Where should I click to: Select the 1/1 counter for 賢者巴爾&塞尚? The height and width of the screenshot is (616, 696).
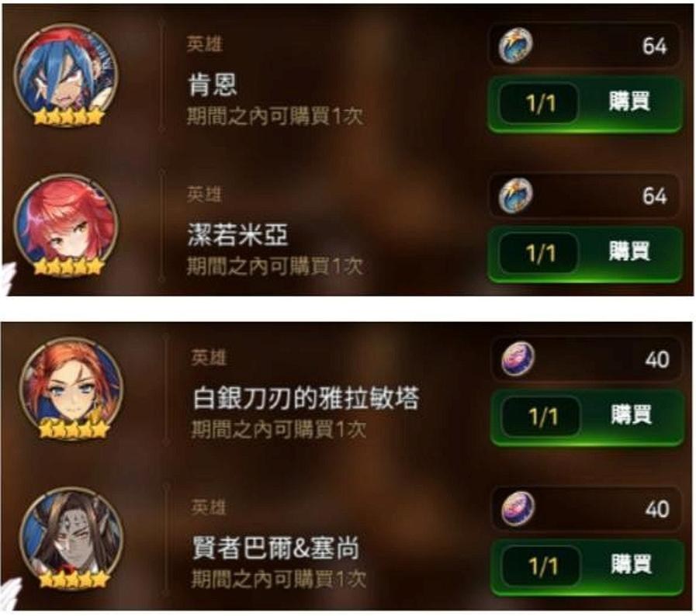(542, 566)
